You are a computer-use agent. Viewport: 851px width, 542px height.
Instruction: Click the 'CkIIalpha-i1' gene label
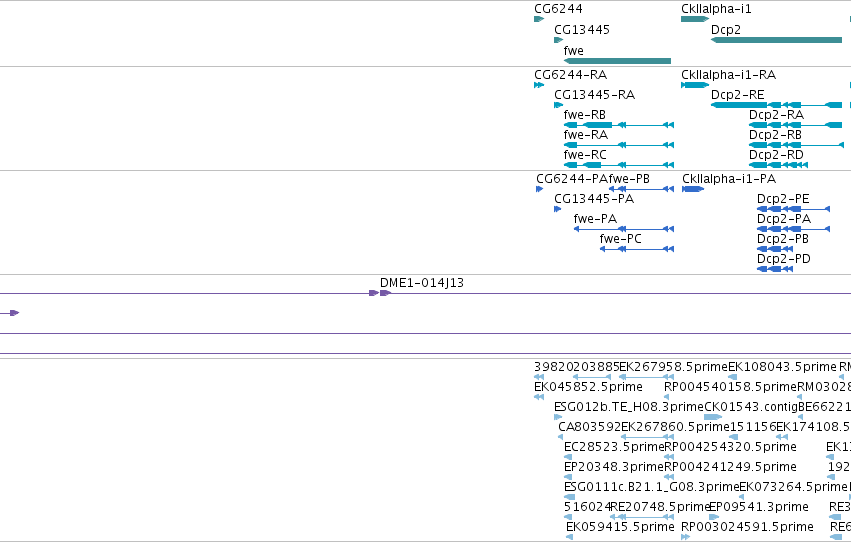click(716, 9)
